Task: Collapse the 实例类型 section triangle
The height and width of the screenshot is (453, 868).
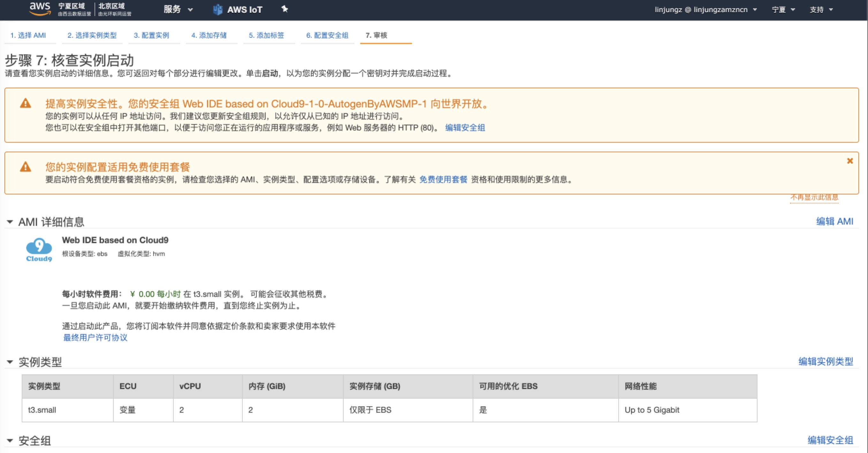Action: coord(10,362)
